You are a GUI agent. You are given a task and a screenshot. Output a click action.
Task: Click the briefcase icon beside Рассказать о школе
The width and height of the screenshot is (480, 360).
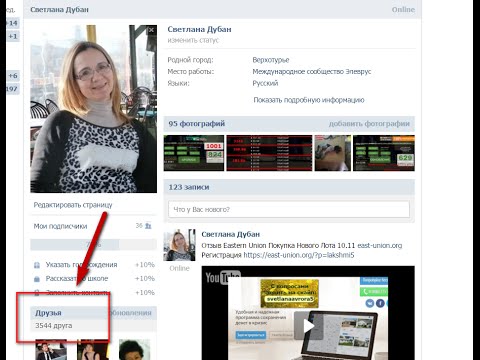click(x=37, y=279)
